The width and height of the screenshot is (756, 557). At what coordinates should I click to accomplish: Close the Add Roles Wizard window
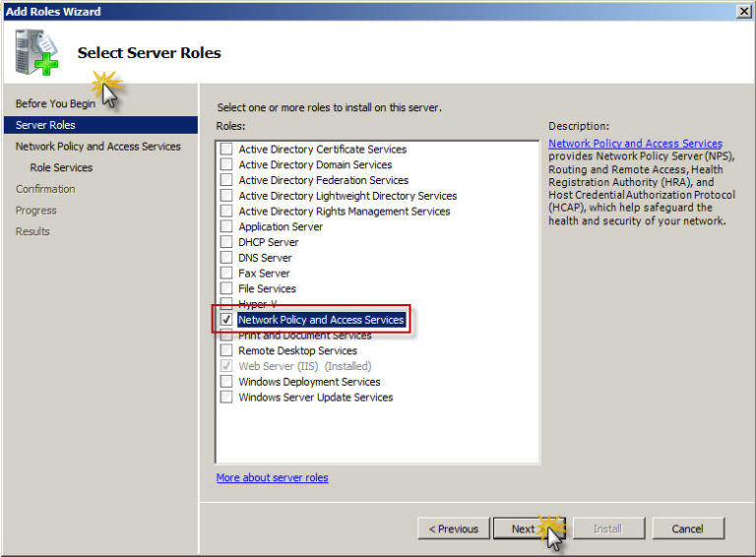pos(744,11)
